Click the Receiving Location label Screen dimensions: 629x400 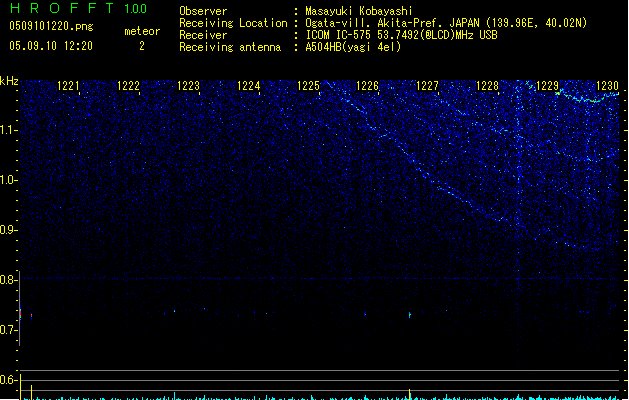233,23
